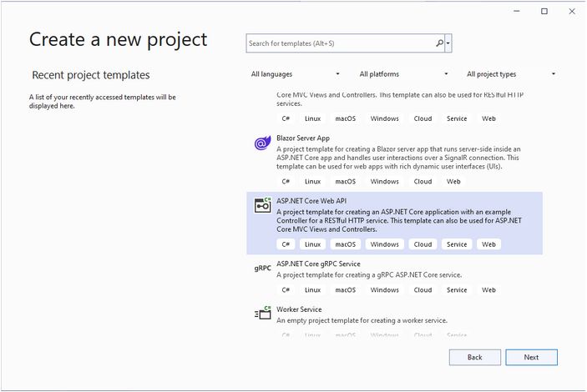Click the Cloud tag under Blazor Server App
The image size is (587, 392).
tap(423, 182)
